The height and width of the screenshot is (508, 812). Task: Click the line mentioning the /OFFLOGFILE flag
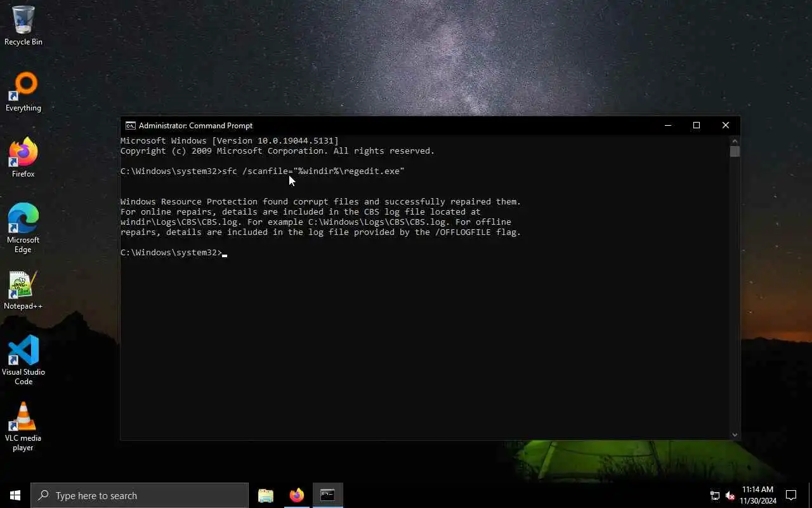(320, 232)
